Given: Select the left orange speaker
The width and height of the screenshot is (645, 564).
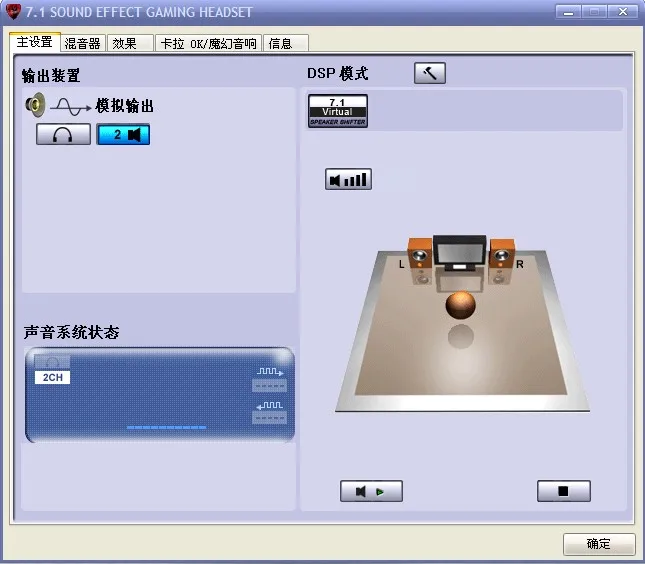Looking at the screenshot, I should point(420,261).
